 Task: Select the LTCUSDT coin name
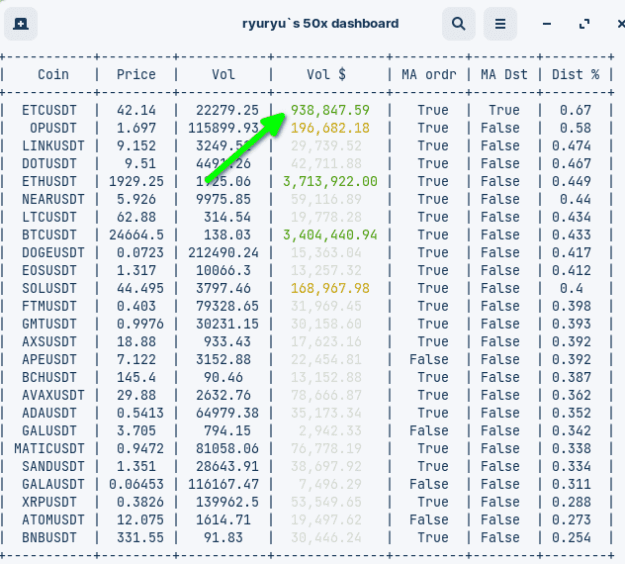[49, 217]
